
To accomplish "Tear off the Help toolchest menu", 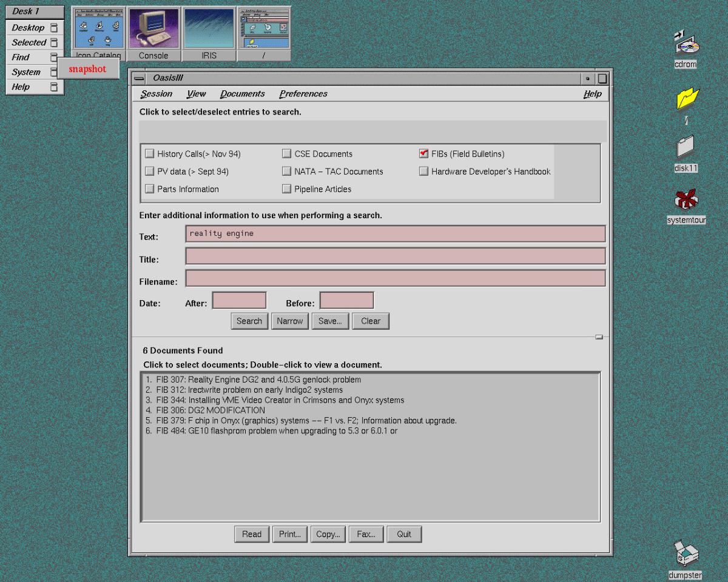I will click(54, 87).
